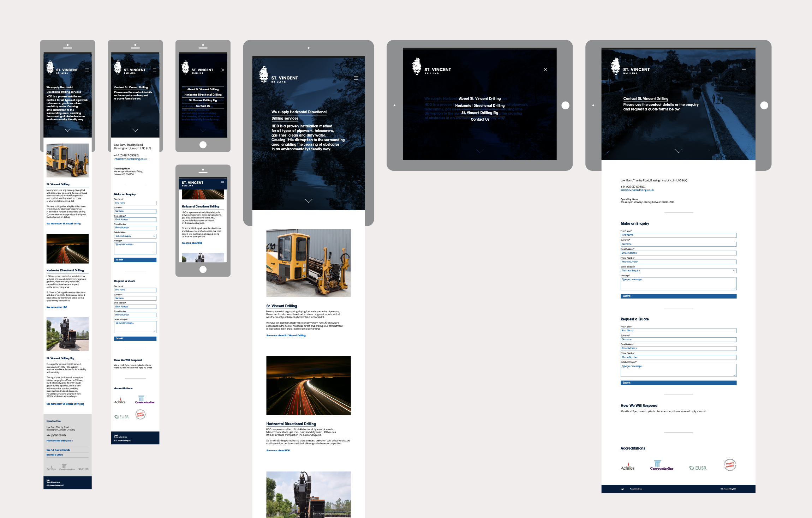The height and width of the screenshot is (518, 812).
Task: Submit the Request a Quote form on phone
Action: tap(135, 338)
